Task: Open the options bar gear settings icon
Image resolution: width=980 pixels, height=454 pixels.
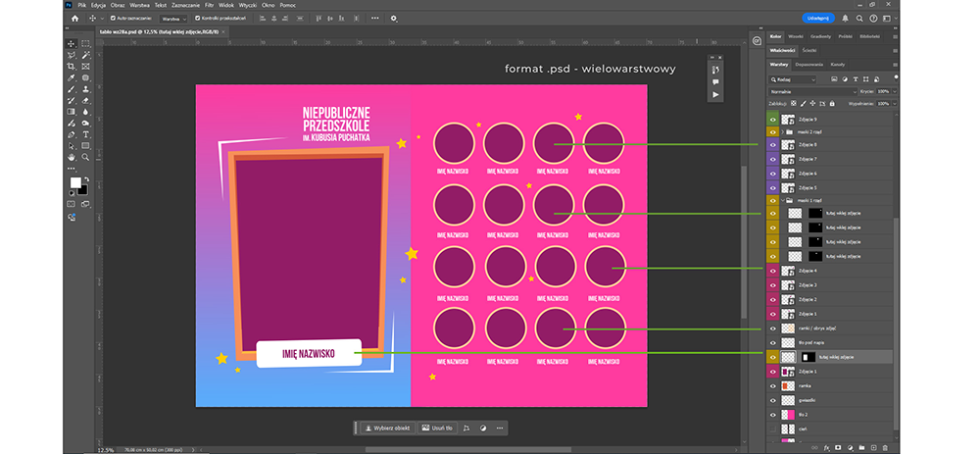Action: tap(394, 18)
